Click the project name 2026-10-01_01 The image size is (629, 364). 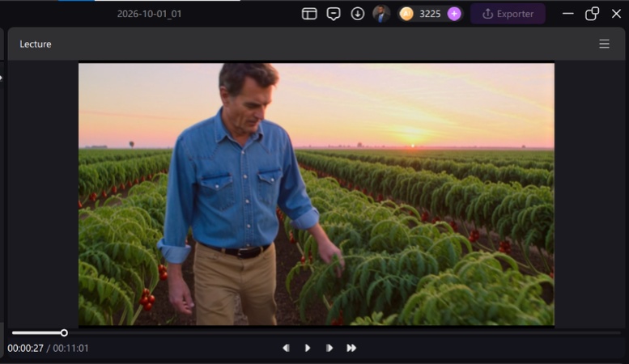(149, 14)
